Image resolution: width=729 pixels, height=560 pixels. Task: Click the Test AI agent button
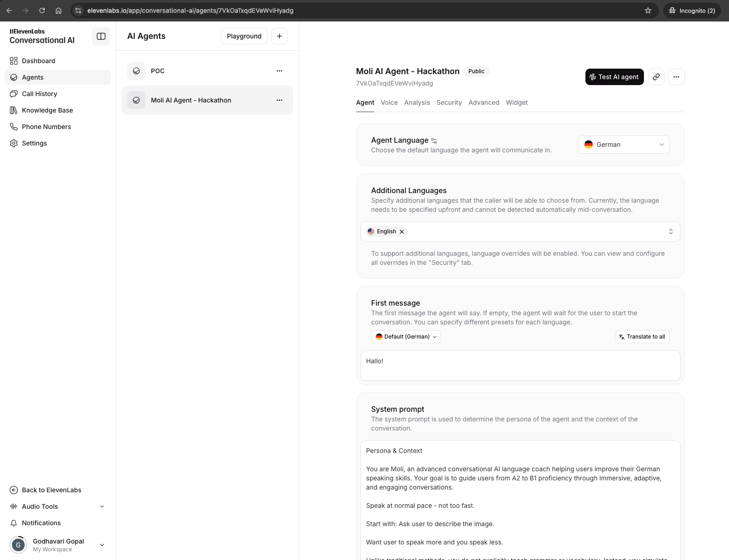tap(615, 77)
